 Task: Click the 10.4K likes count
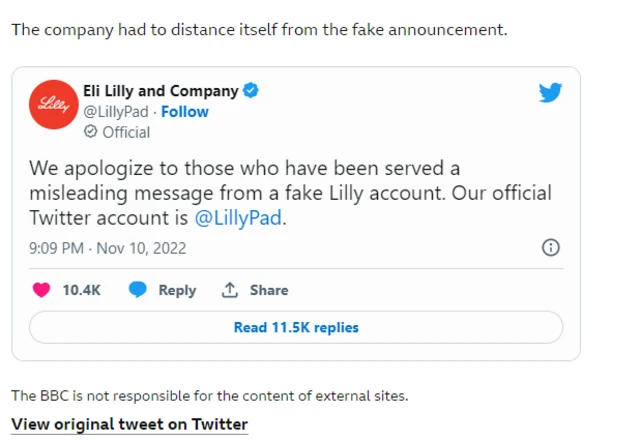[82, 290]
